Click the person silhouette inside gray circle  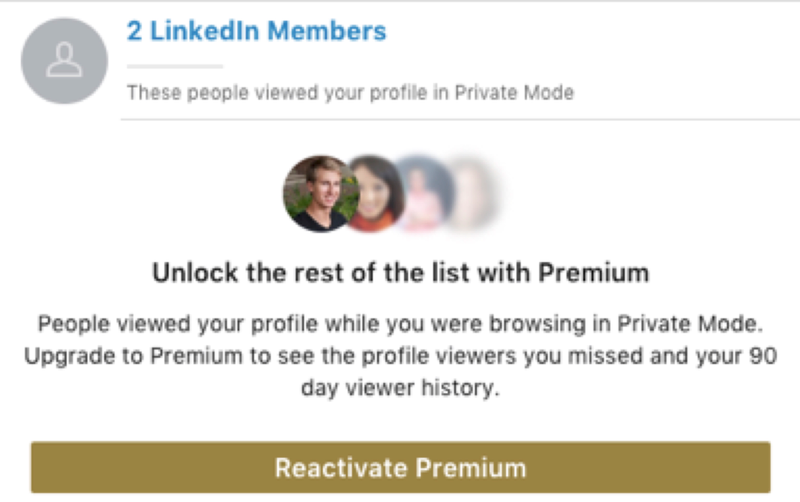coord(64,60)
